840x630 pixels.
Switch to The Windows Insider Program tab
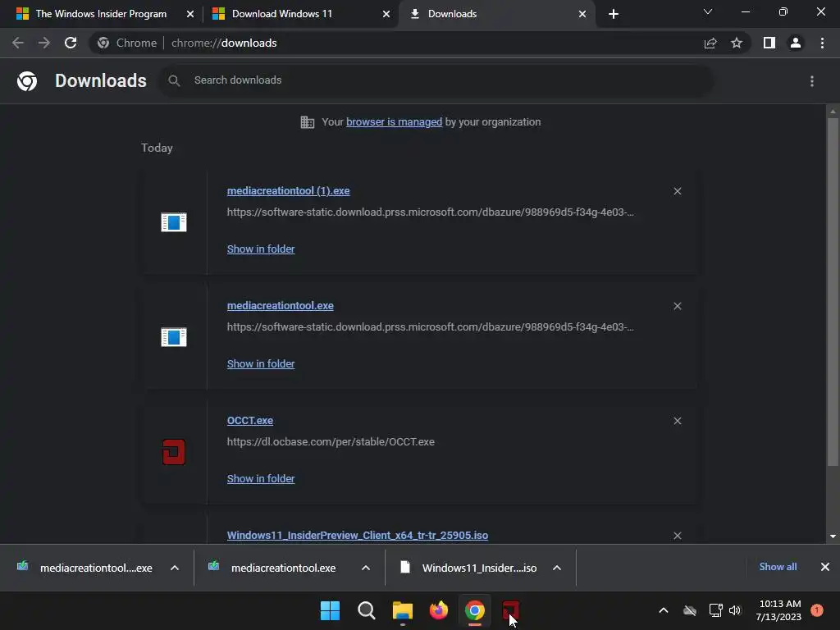tap(101, 14)
